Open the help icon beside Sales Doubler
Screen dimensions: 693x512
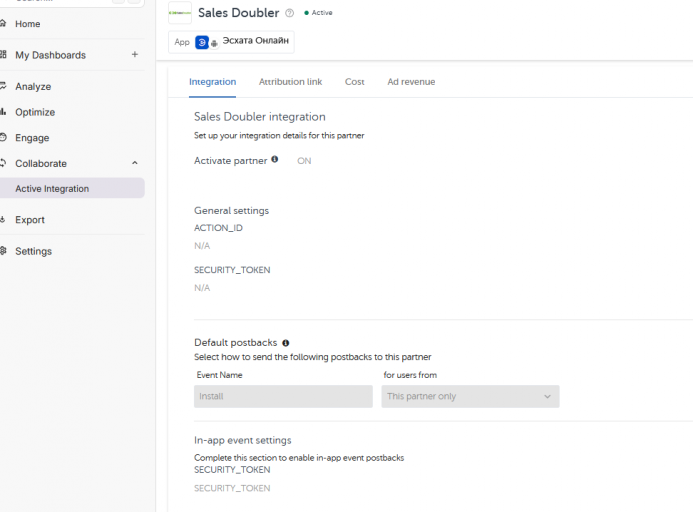pos(289,13)
